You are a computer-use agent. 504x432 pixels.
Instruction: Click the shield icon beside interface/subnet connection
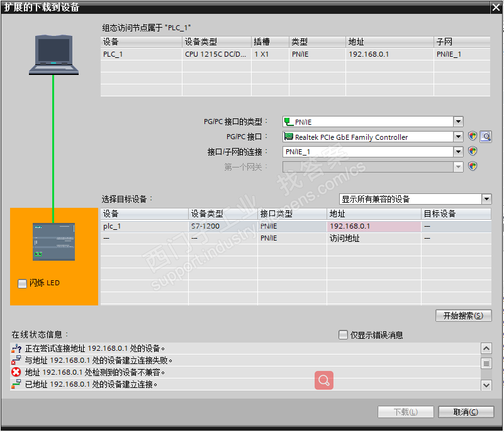[472, 151]
